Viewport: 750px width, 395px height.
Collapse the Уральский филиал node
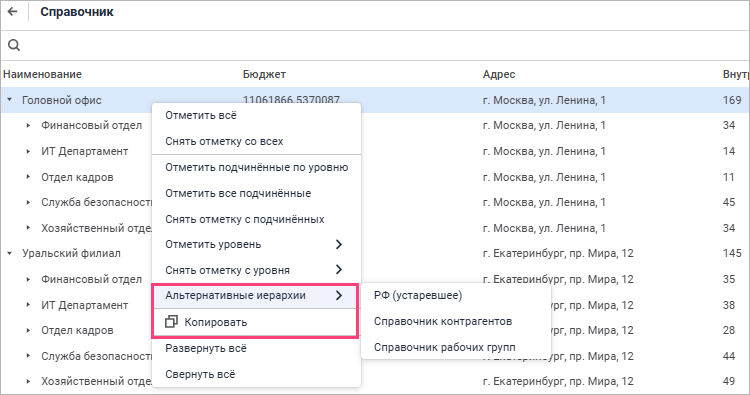(10, 253)
